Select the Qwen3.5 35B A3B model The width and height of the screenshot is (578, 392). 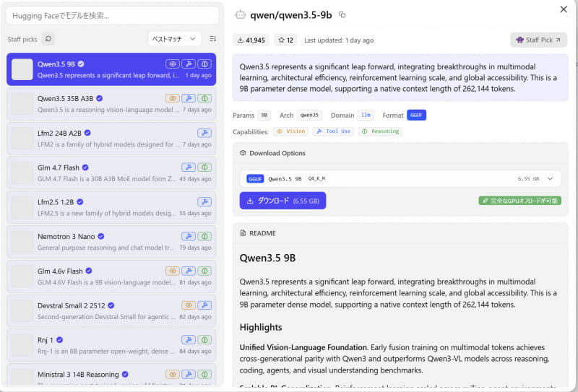[x=111, y=104]
